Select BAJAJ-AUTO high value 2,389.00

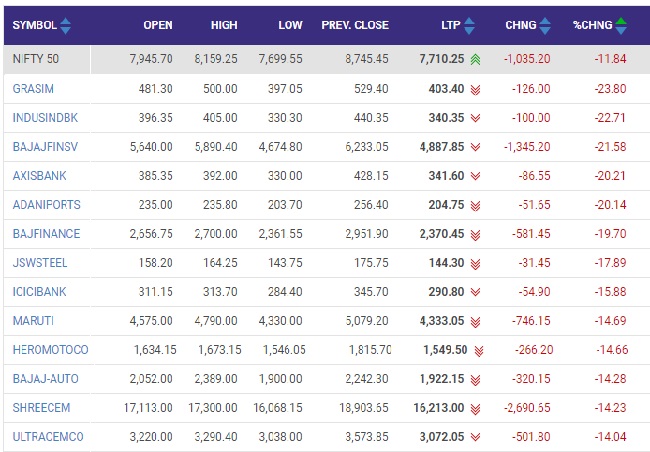click(x=216, y=379)
